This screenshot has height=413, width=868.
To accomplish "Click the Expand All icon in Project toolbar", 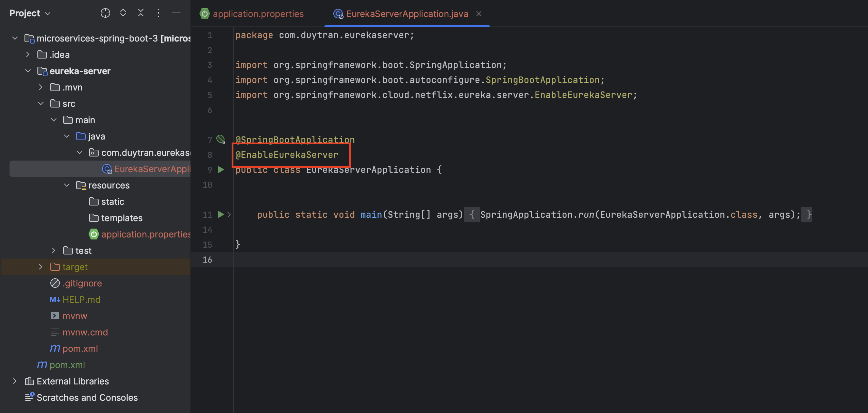I will [x=123, y=13].
